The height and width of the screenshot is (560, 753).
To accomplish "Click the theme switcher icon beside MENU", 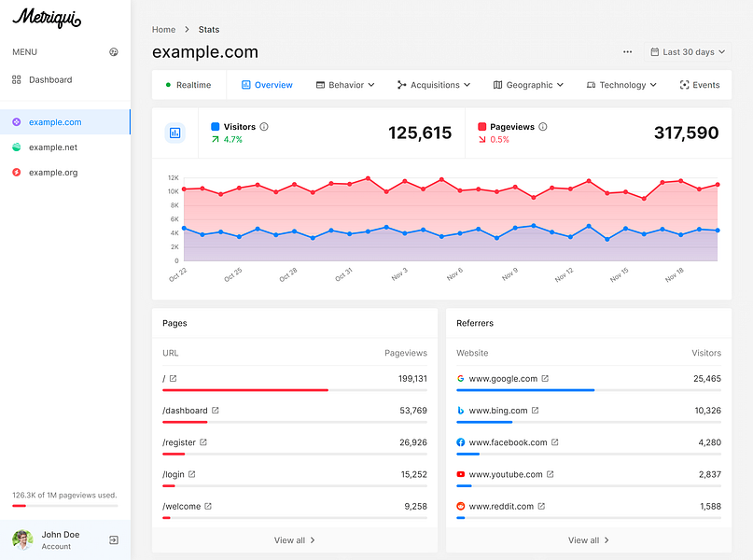I will pyautogui.click(x=114, y=52).
